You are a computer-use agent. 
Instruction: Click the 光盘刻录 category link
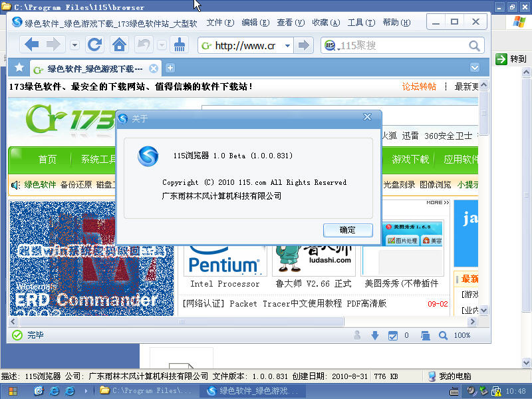399,185
